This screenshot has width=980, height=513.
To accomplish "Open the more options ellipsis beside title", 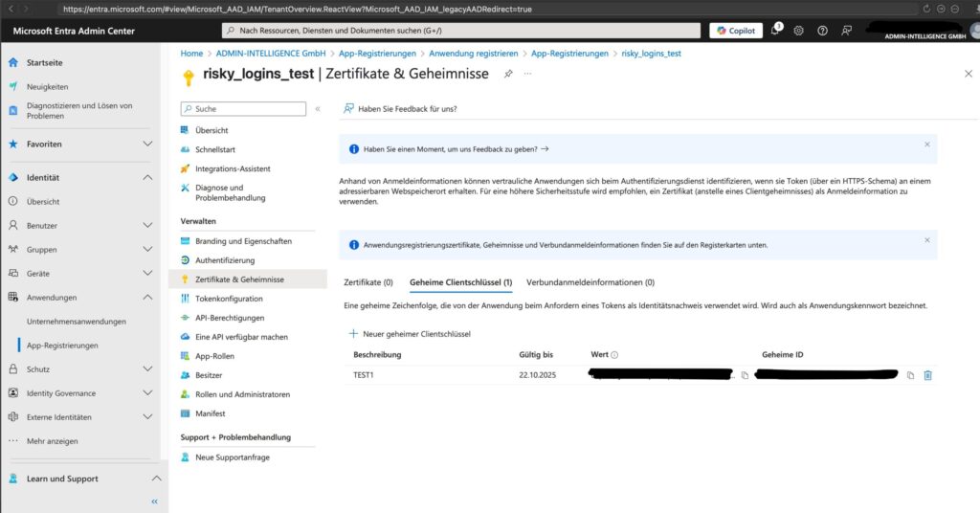I will pyautogui.click(x=528, y=74).
